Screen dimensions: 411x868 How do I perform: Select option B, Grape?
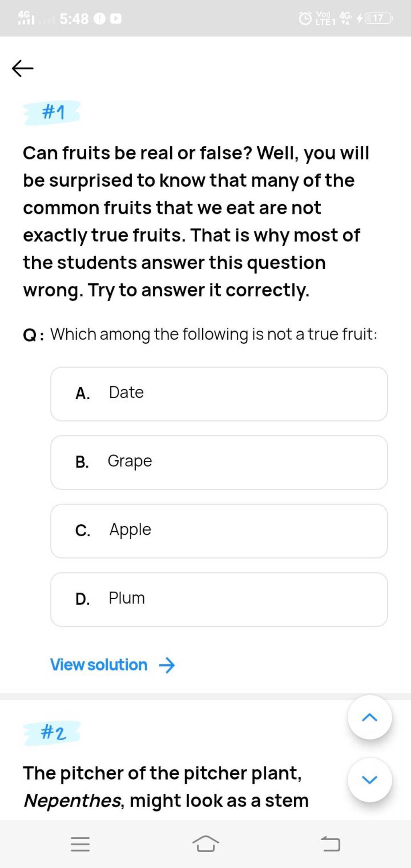pos(219,461)
